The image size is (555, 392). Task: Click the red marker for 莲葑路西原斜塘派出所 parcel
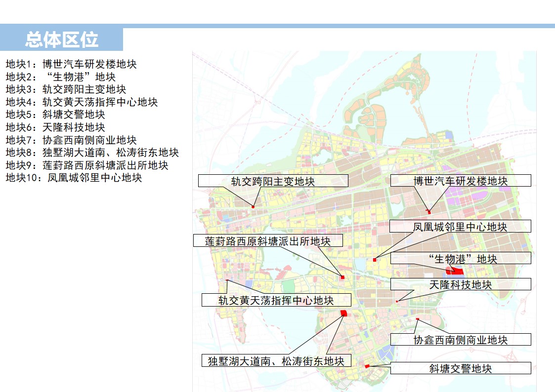(342, 277)
